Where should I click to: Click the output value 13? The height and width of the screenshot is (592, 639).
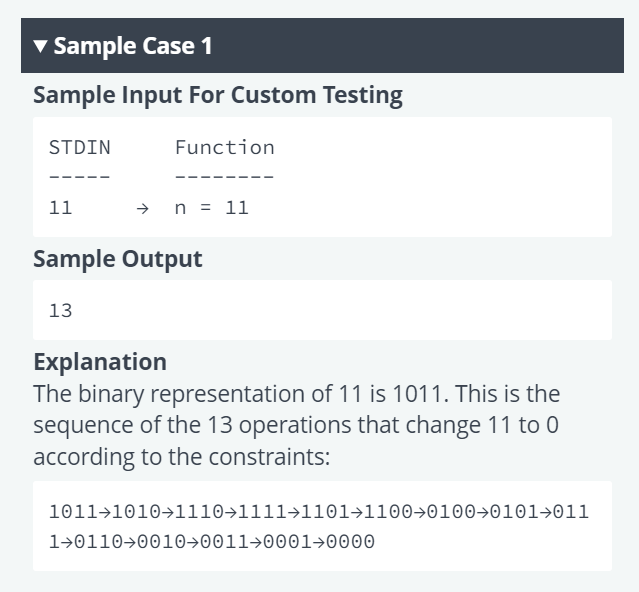point(60,311)
